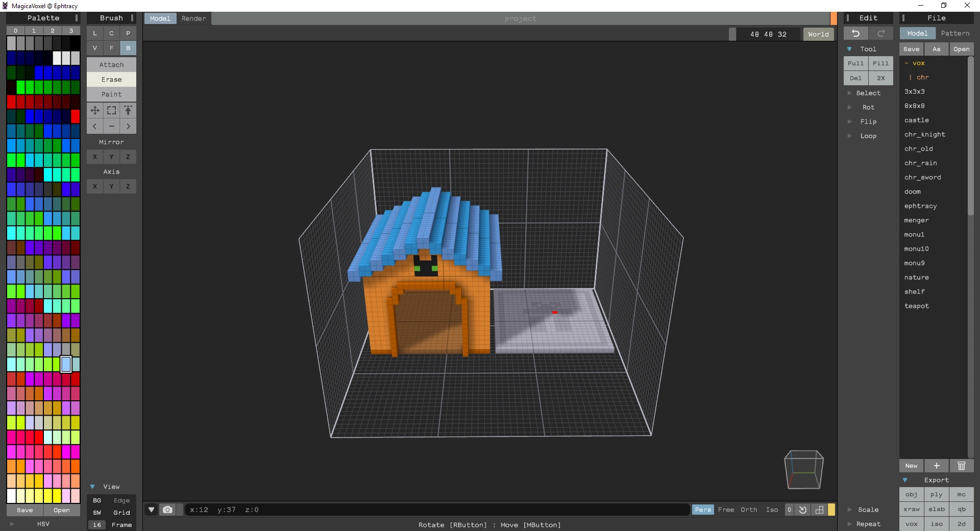Switch to the Render tab

point(193,18)
